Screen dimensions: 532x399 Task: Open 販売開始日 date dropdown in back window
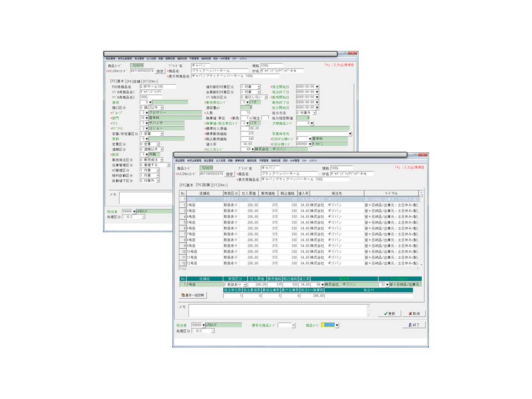pos(317,97)
